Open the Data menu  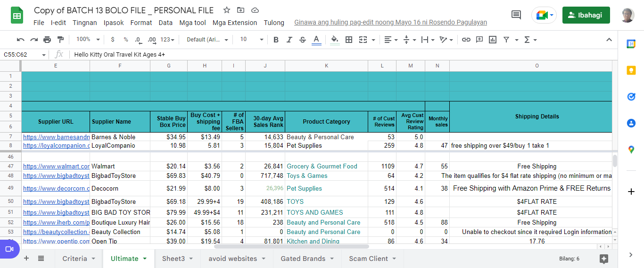[x=165, y=23]
